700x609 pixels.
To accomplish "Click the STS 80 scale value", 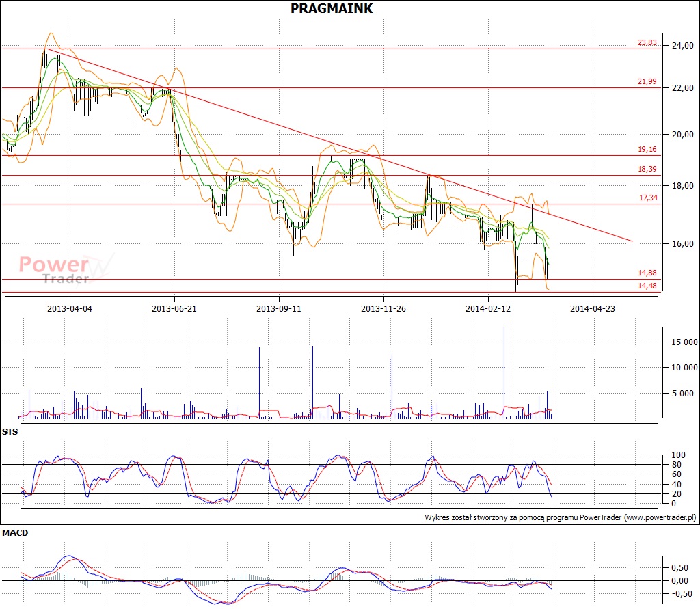I will tap(677, 465).
